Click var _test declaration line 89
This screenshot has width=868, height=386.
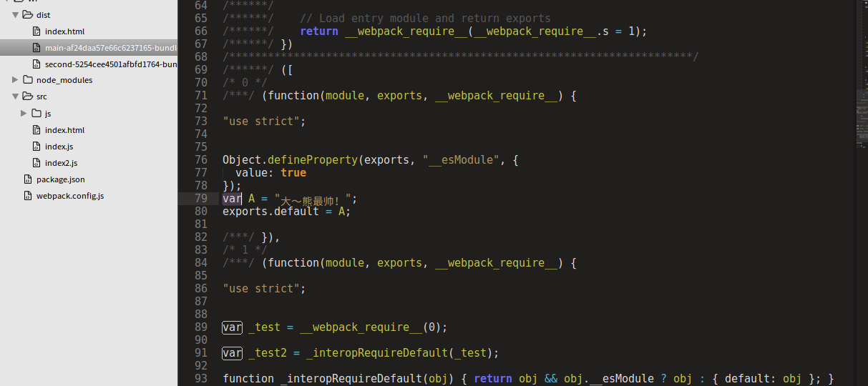pyautogui.click(x=335, y=327)
